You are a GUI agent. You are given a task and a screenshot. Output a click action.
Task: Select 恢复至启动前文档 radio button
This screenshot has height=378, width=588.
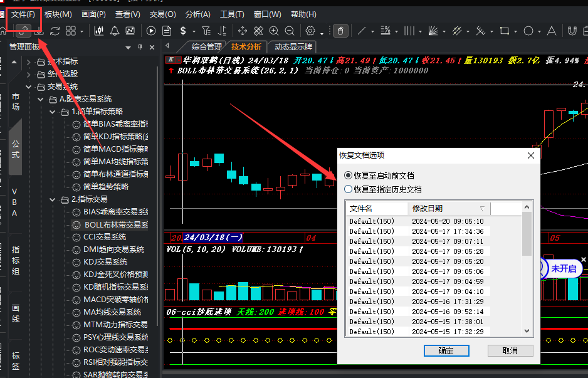[349, 175]
